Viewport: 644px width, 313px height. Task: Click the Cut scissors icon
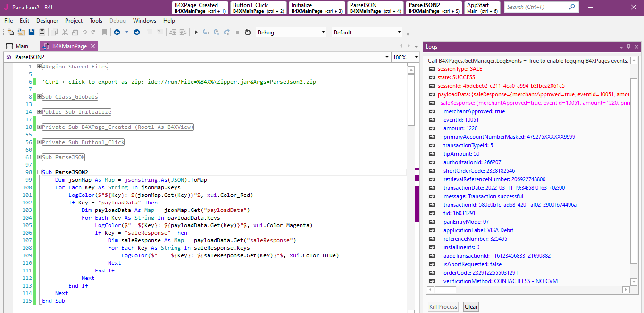click(x=65, y=32)
